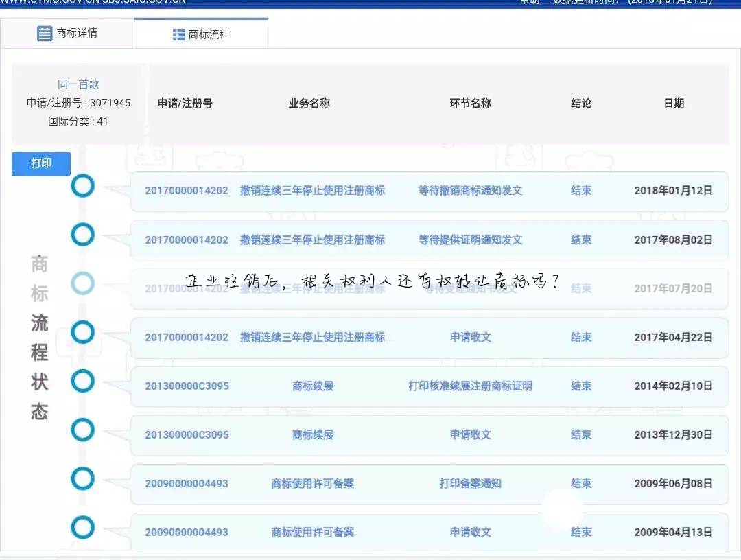Click the 业务名称 column header
Screen dimensions: 741x560
pyautogui.click(x=309, y=103)
